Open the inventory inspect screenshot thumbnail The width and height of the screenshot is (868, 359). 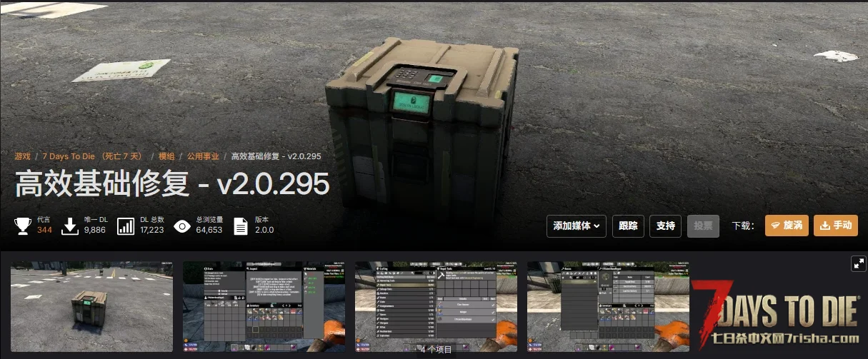[264, 306]
